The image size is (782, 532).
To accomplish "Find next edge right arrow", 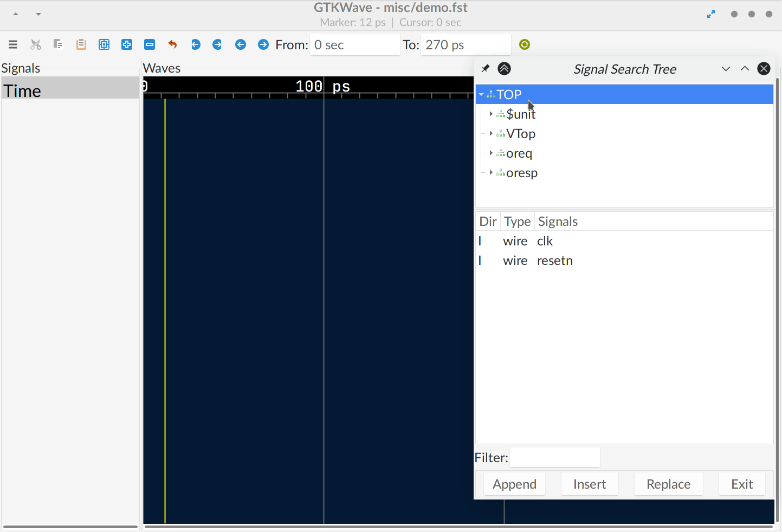I will coord(263,44).
